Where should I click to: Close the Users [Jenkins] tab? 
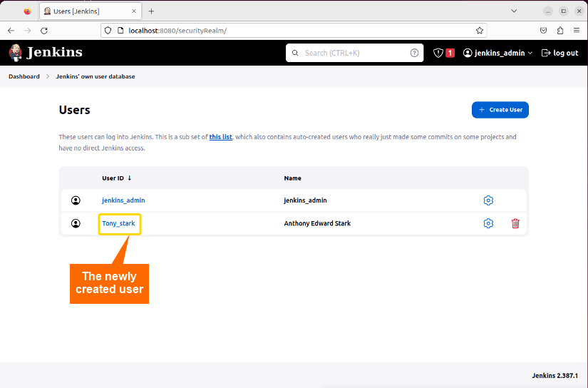(x=134, y=11)
